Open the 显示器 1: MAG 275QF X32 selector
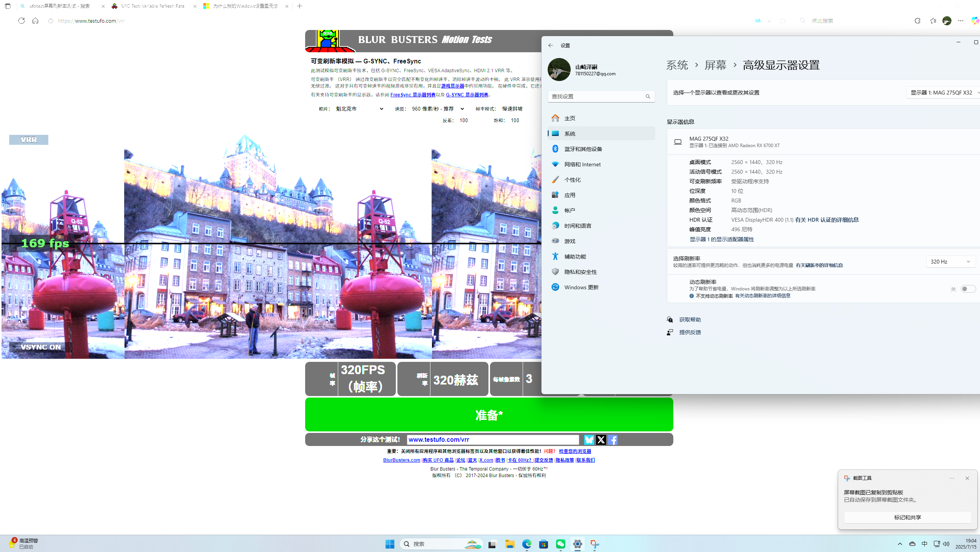This screenshot has height=552, width=980. [x=943, y=92]
